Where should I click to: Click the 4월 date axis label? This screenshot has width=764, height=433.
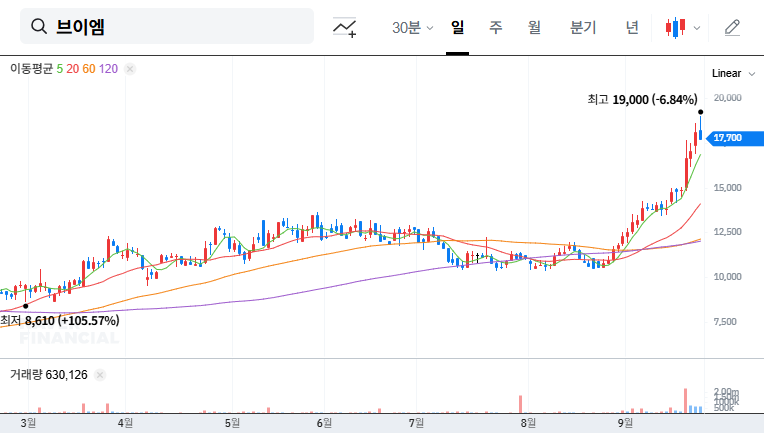[125, 423]
